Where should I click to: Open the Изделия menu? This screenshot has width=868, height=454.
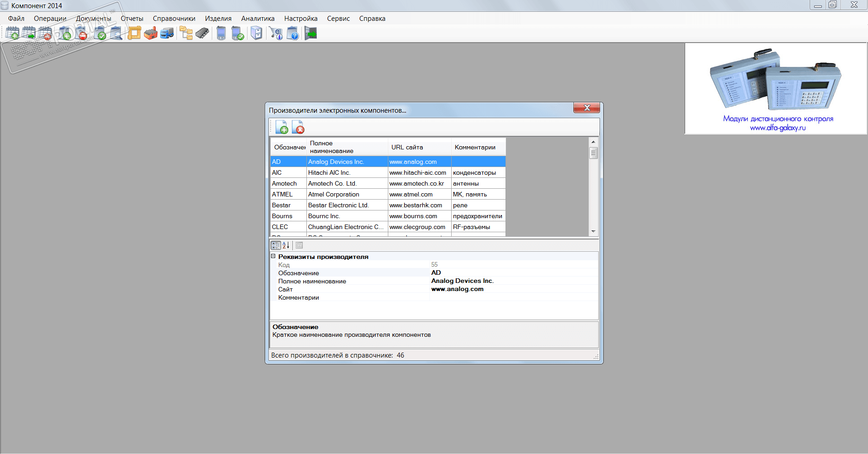pos(218,19)
